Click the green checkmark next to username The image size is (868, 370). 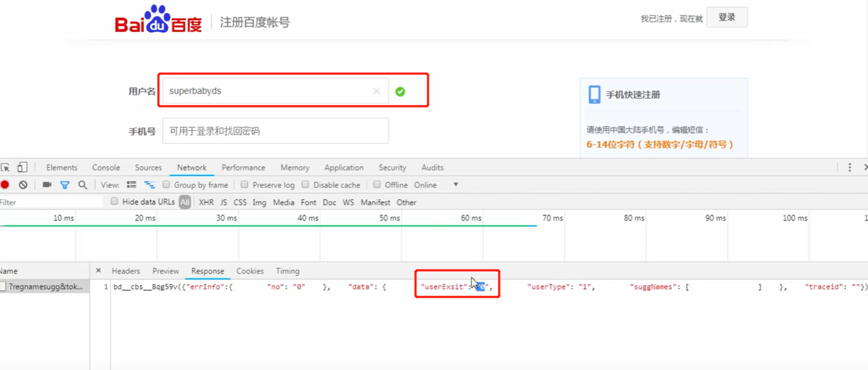[400, 92]
